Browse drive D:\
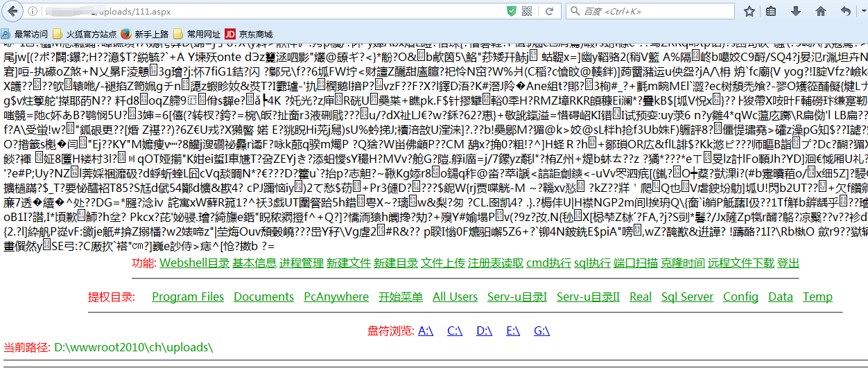 click(x=485, y=331)
